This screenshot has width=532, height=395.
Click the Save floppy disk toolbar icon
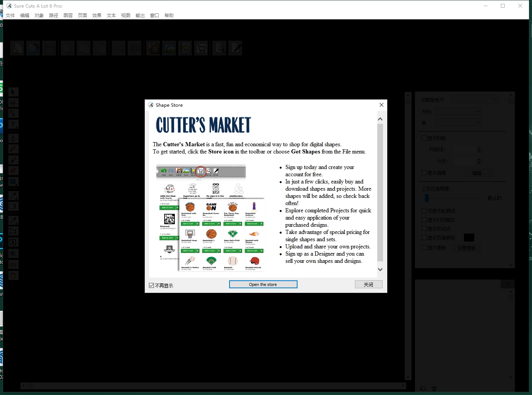coord(49,48)
